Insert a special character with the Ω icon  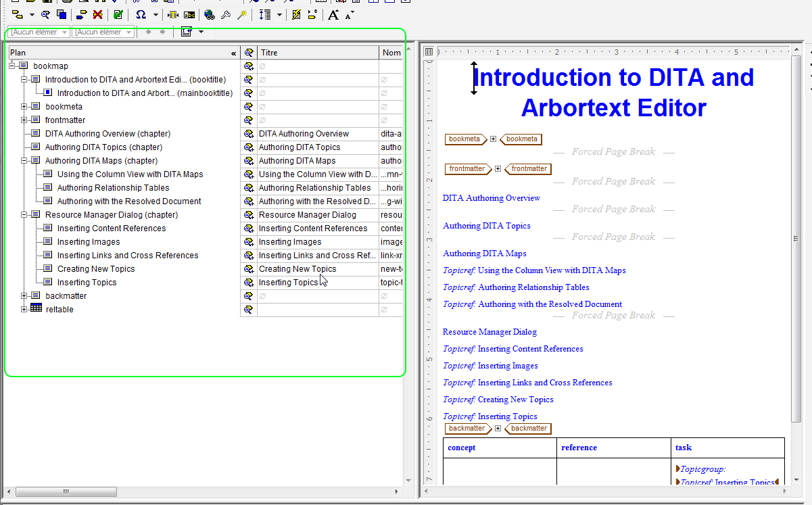(x=142, y=14)
